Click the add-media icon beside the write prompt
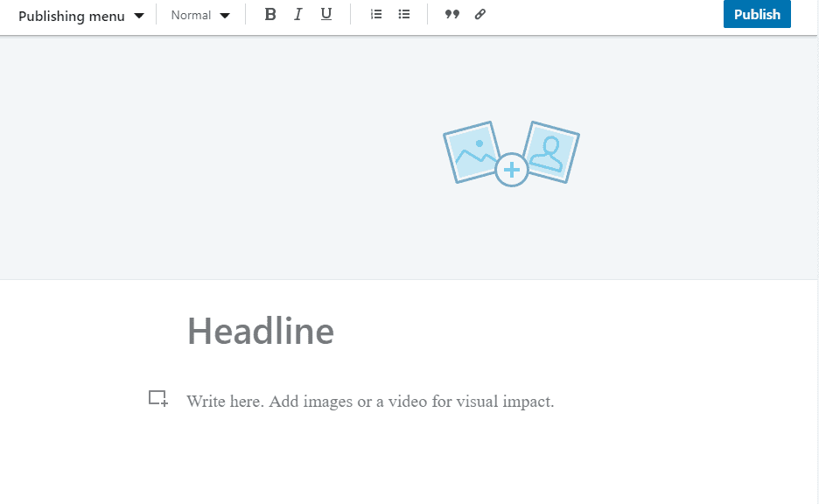 tap(157, 398)
